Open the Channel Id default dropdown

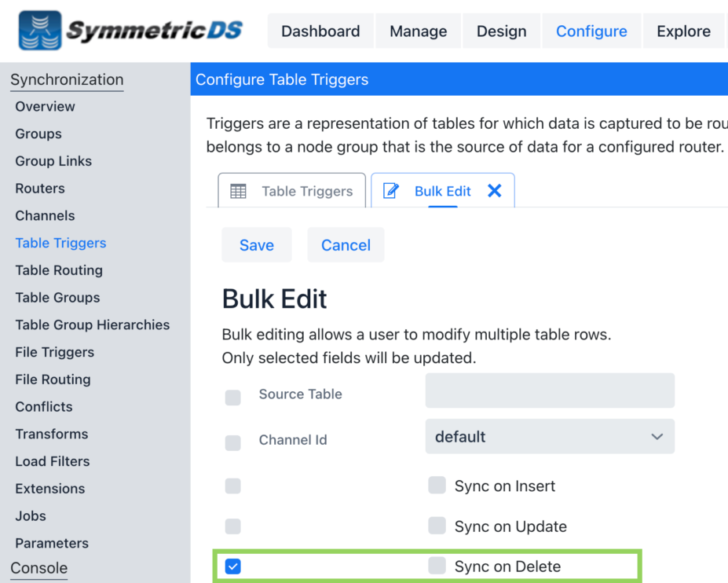[550, 436]
